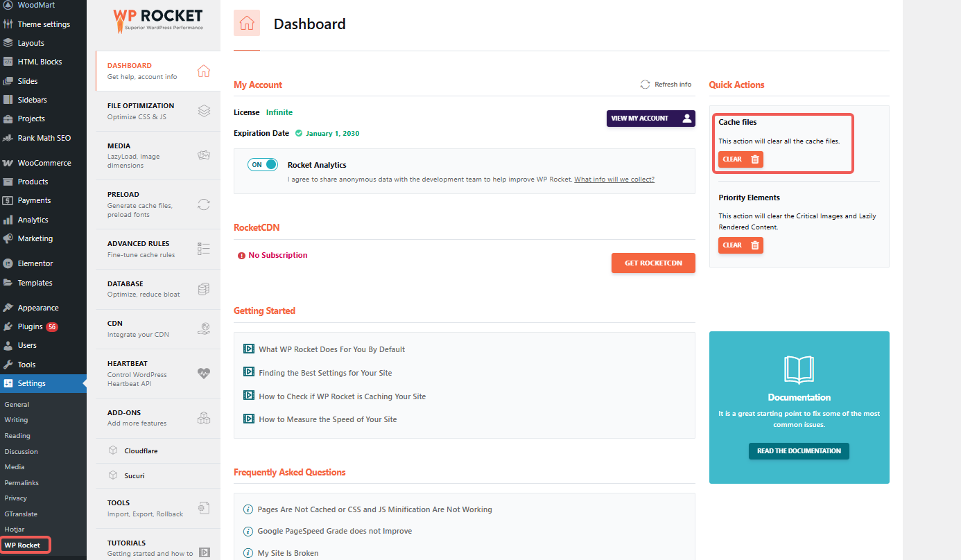This screenshot has height=560, width=961.
Task: Click the Advanced Rules list icon
Action: click(204, 249)
